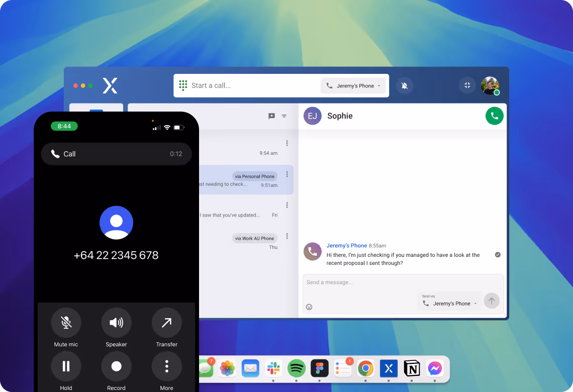Open Messages app in the dock
The height and width of the screenshot is (392, 573).
[x=206, y=368]
